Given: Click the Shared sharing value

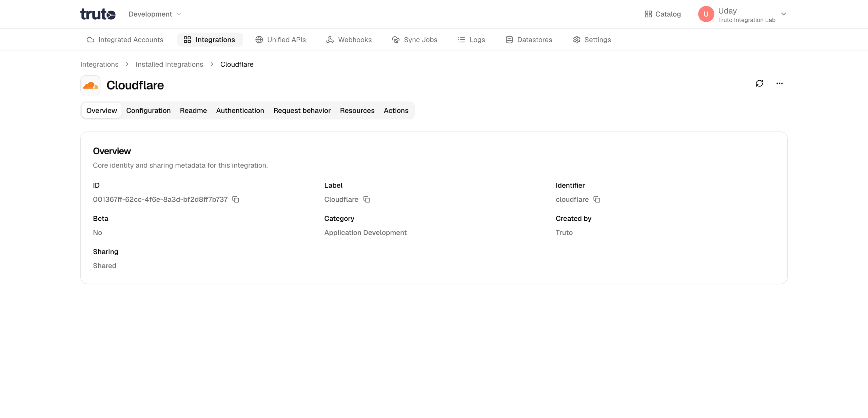Looking at the screenshot, I should (104, 266).
